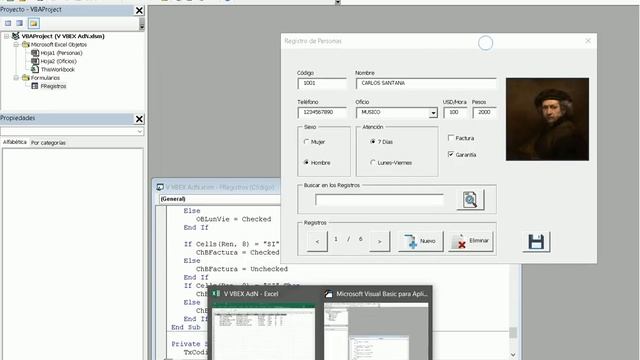Click the code line 'ChBFactura = Unchecked'
The width and height of the screenshot is (640, 360).
242,269
